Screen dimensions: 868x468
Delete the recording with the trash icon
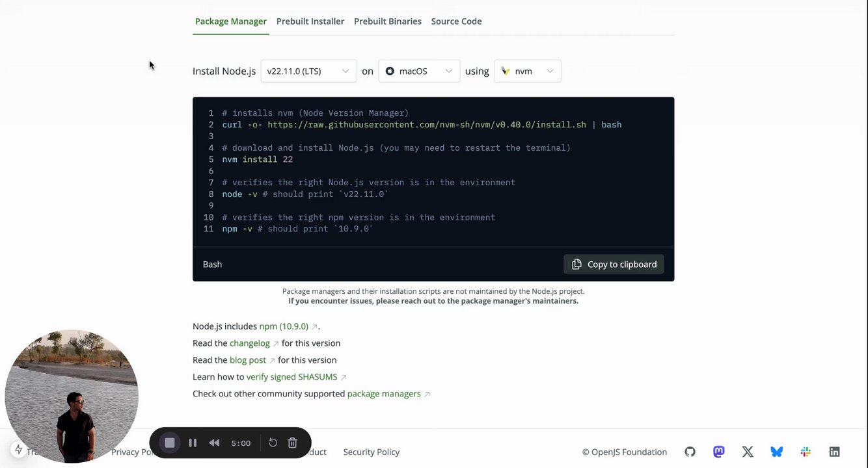coord(293,443)
